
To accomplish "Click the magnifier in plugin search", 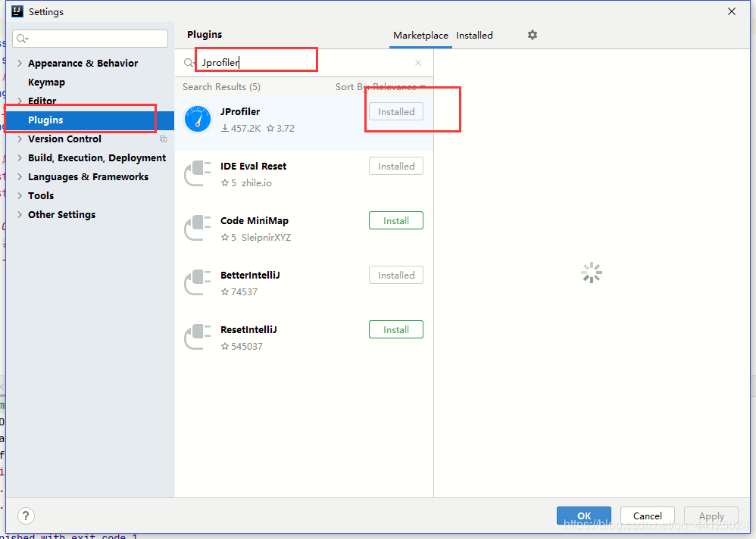I will [x=189, y=63].
